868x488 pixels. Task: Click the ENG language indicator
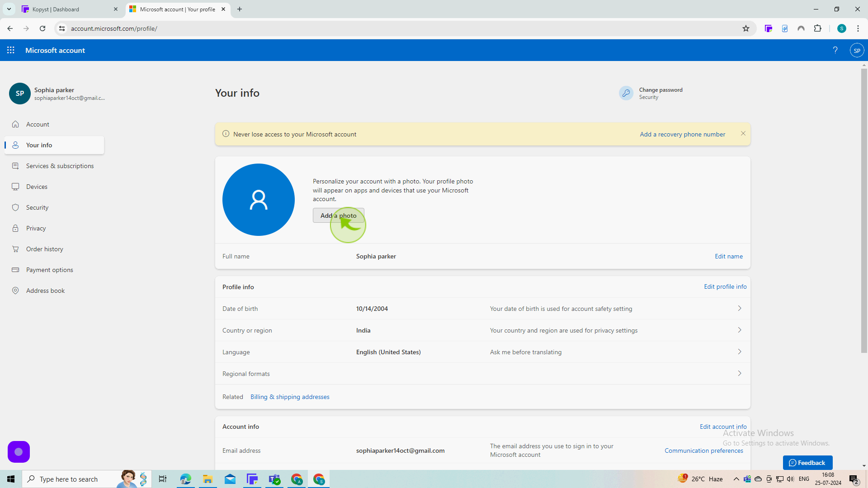[x=804, y=479]
